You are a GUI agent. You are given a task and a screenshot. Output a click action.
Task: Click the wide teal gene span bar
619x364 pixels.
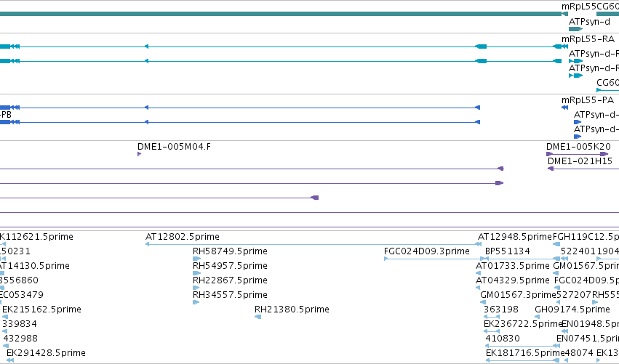coord(281,14)
